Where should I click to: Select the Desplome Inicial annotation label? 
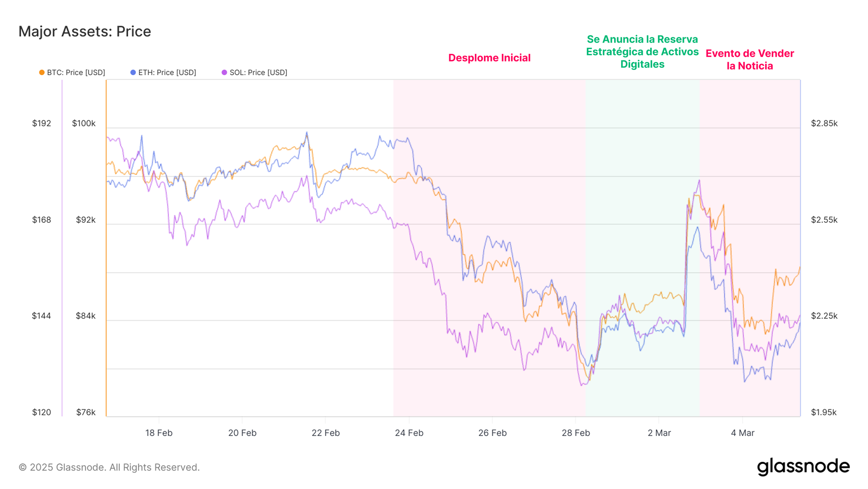coord(489,58)
